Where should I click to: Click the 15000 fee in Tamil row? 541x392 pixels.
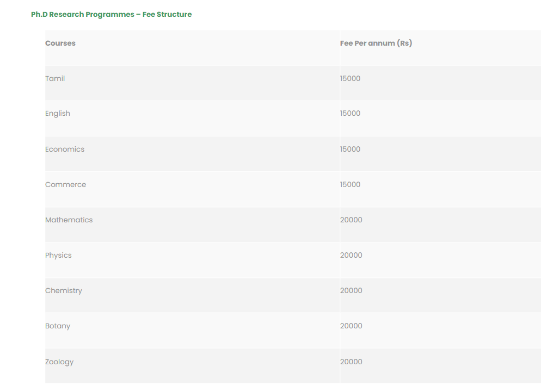point(350,79)
